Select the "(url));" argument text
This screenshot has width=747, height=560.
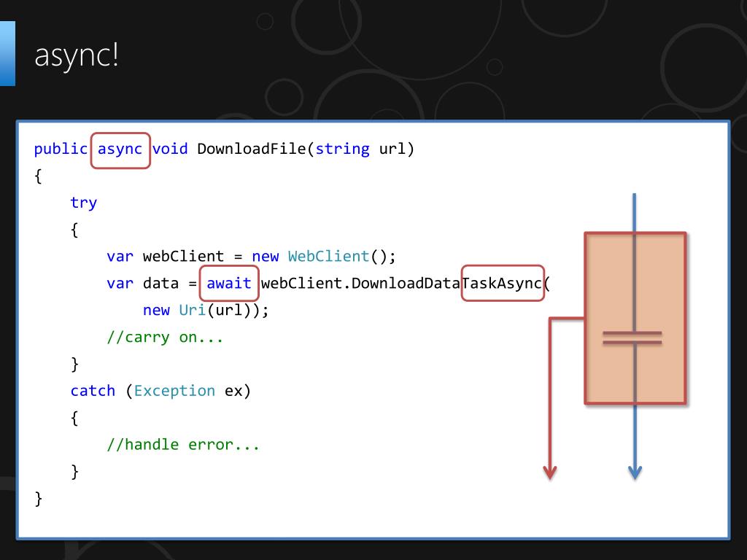238,311
